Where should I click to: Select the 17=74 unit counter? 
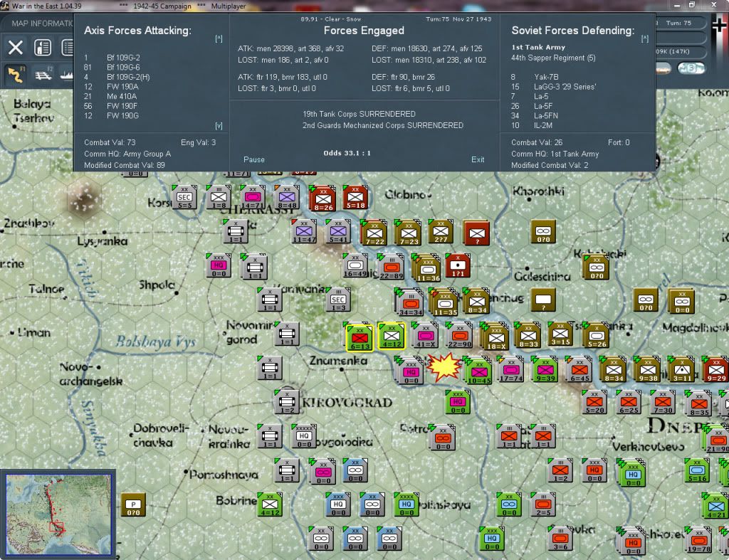point(511,369)
